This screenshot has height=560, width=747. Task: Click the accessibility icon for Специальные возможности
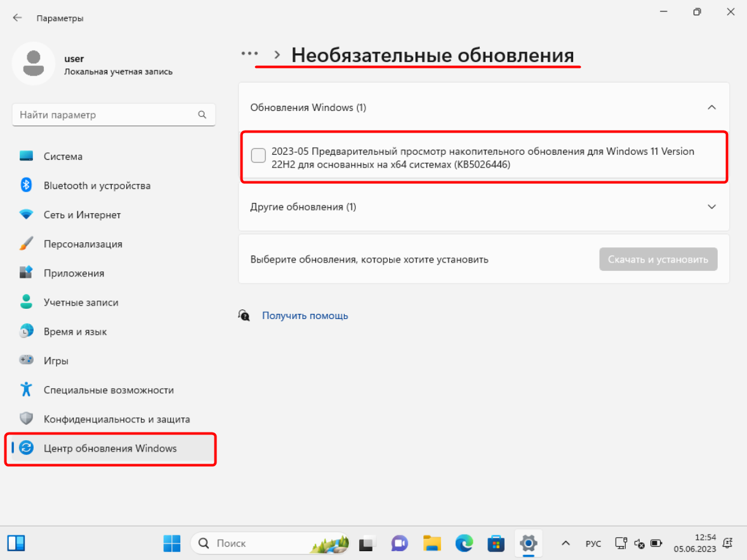coord(26,389)
